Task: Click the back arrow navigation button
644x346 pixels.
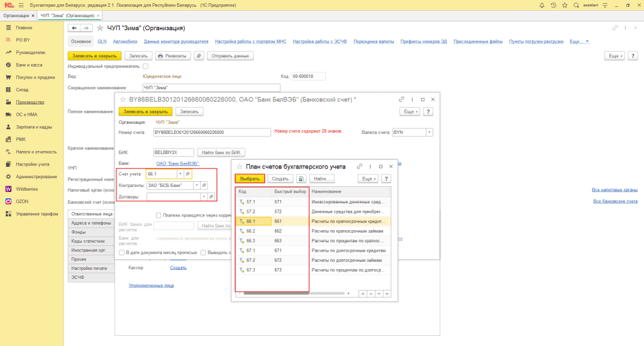Action: pyautogui.click(x=74, y=28)
